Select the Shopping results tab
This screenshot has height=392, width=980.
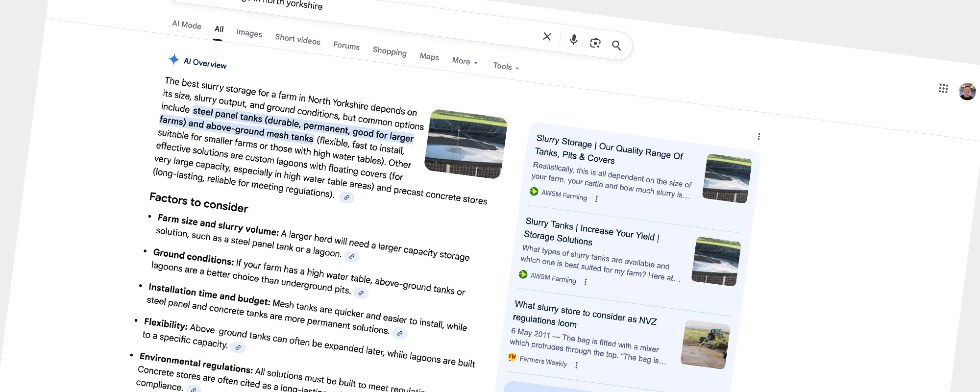[x=390, y=51]
